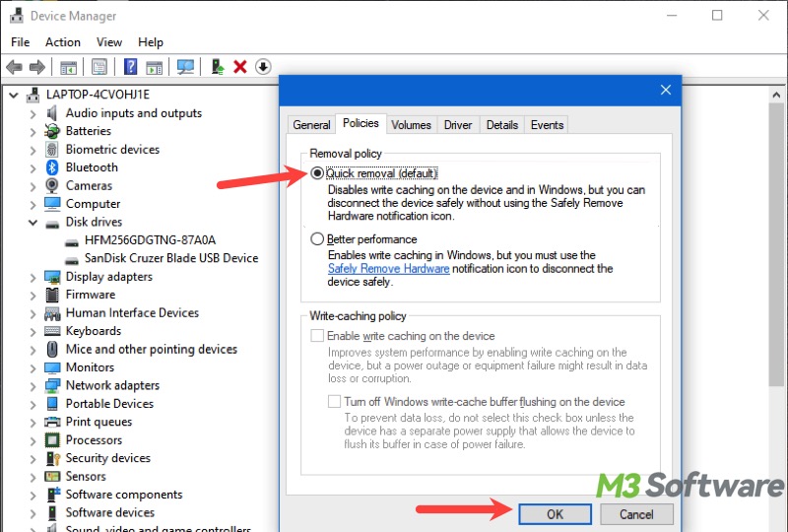788x532 pixels.
Task: Expand the Software devices category chevron
Action: coord(33,513)
